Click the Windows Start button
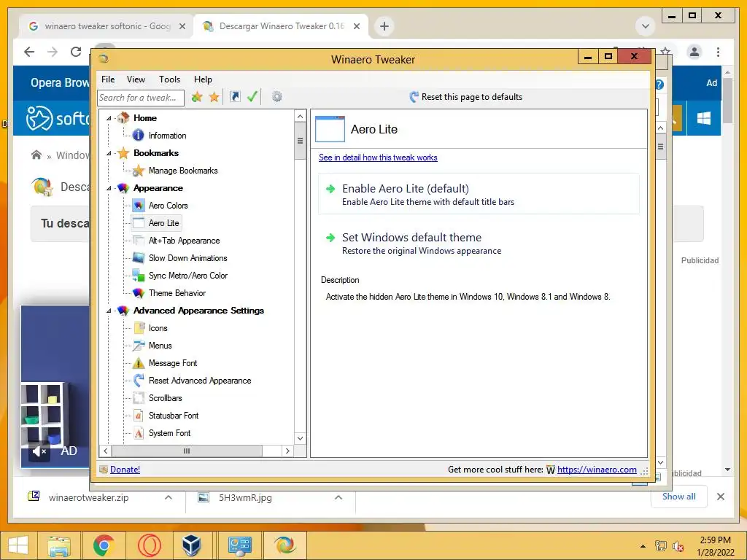Screen dimensions: 747x560 tap(18, 545)
